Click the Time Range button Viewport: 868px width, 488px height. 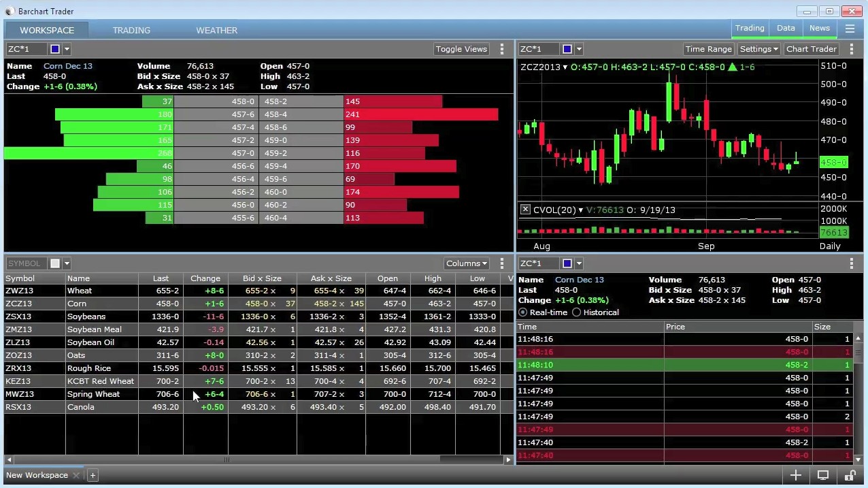708,49
